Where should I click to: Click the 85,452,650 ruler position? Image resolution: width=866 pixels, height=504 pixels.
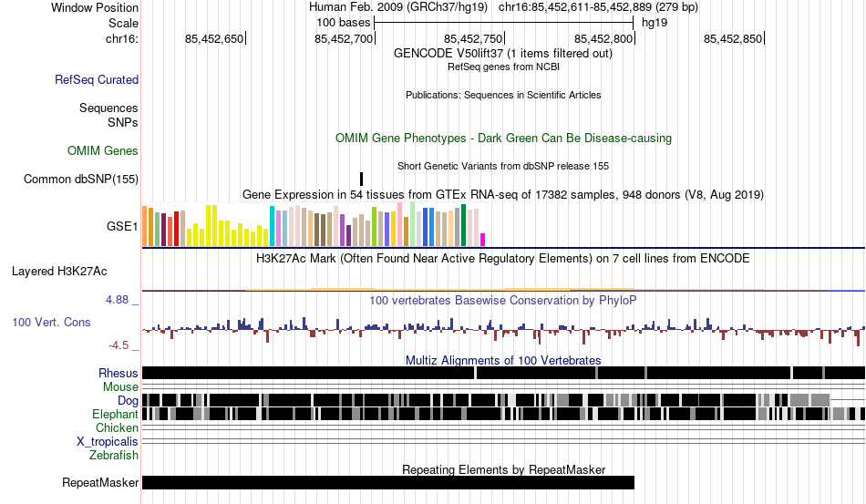coord(215,38)
